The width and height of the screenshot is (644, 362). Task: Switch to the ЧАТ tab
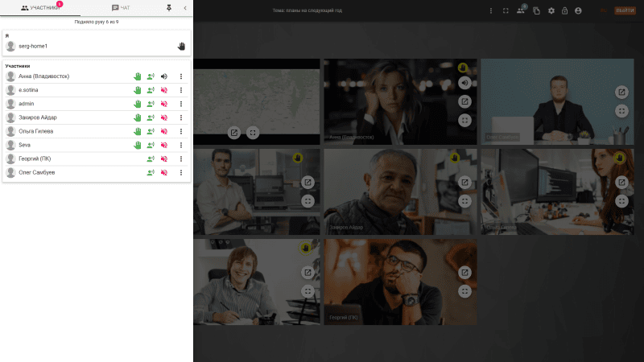point(121,7)
